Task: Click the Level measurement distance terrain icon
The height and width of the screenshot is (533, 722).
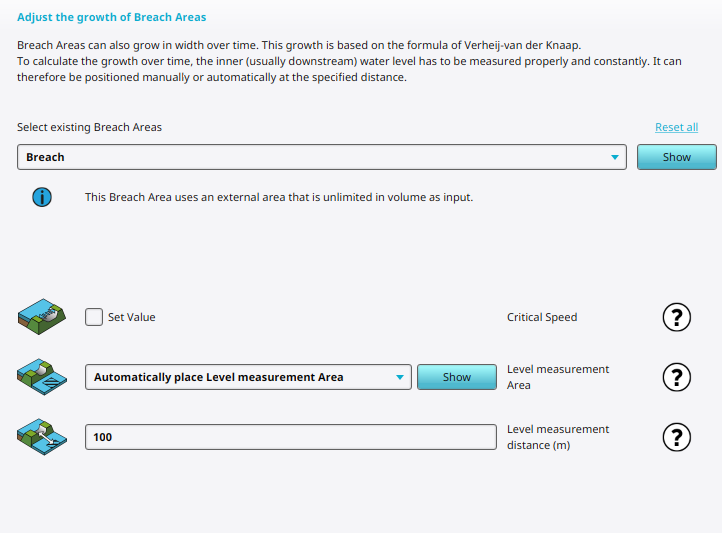Action: [x=42, y=437]
